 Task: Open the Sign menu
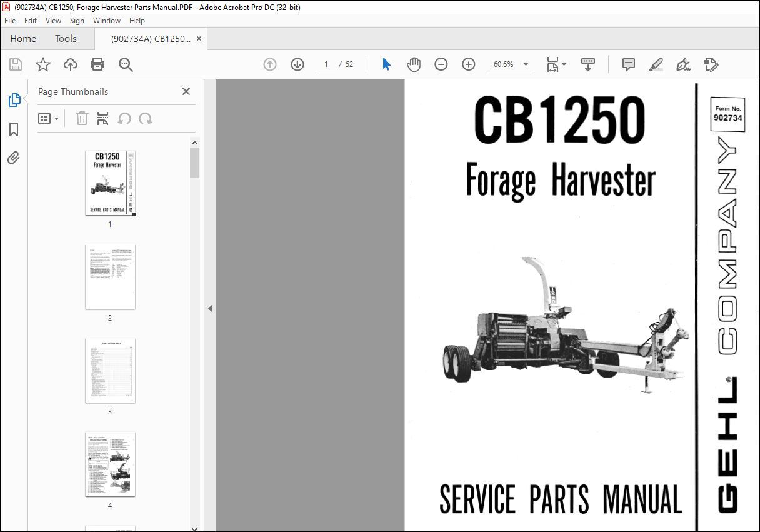pyautogui.click(x=77, y=21)
